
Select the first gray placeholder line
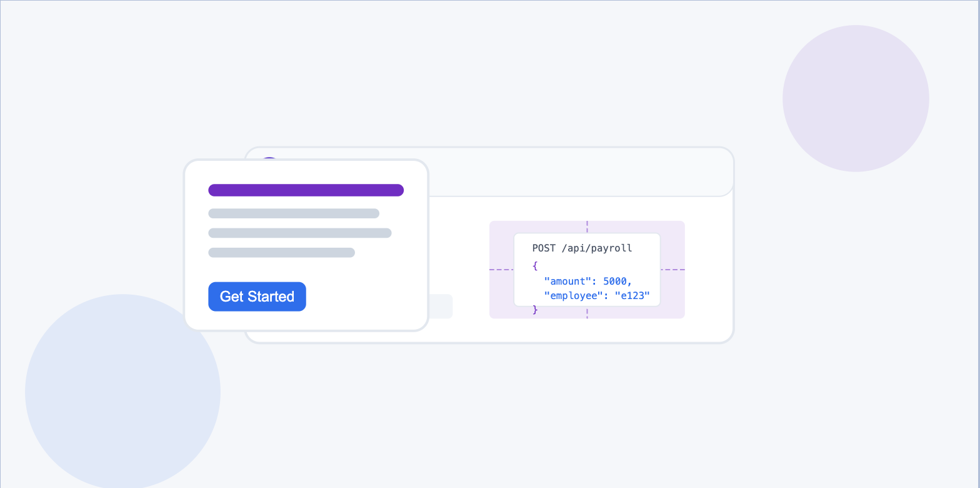click(x=294, y=213)
